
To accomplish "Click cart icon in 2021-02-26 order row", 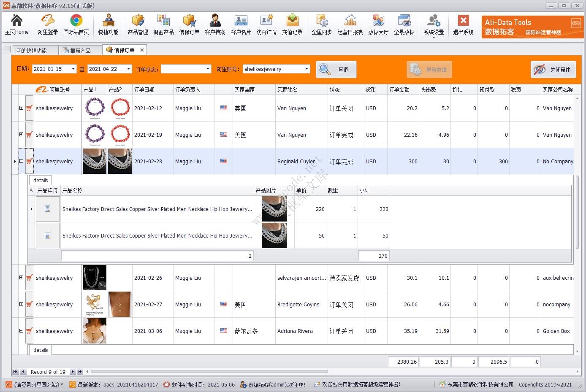I will [29, 278].
